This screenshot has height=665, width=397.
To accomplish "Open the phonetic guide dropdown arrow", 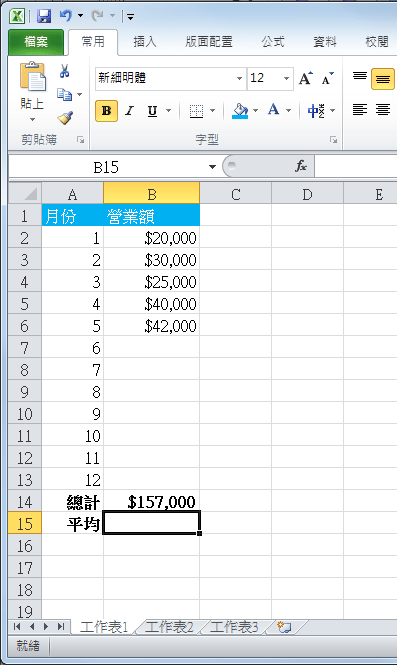I will [x=333, y=111].
